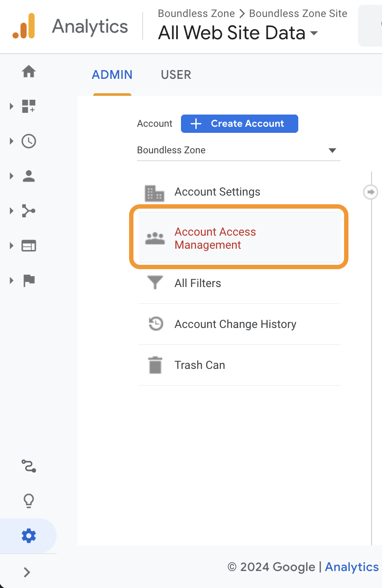The width and height of the screenshot is (382, 588).
Task: Open the Analytics link in the footer
Action: click(x=351, y=567)
